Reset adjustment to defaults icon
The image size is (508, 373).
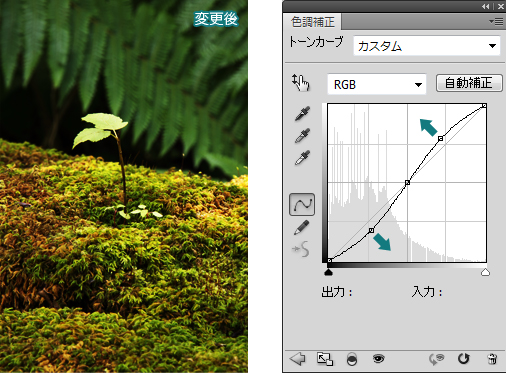(x=463, y=359)
